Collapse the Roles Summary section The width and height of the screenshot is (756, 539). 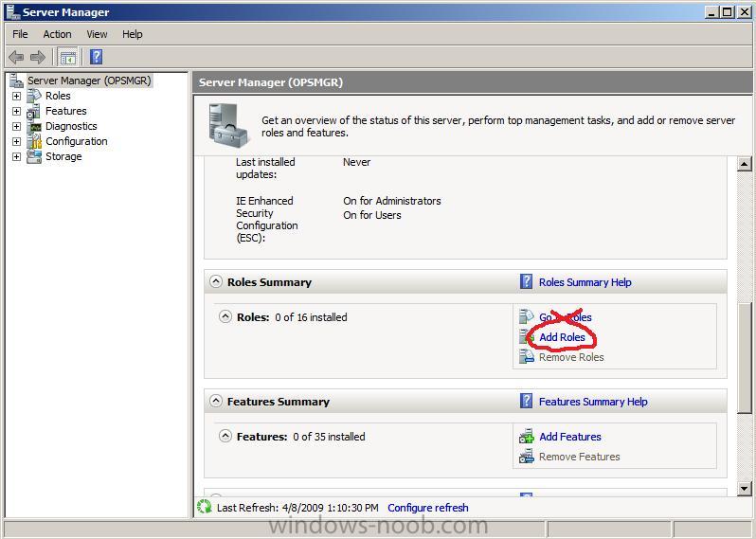coord(216,281)
